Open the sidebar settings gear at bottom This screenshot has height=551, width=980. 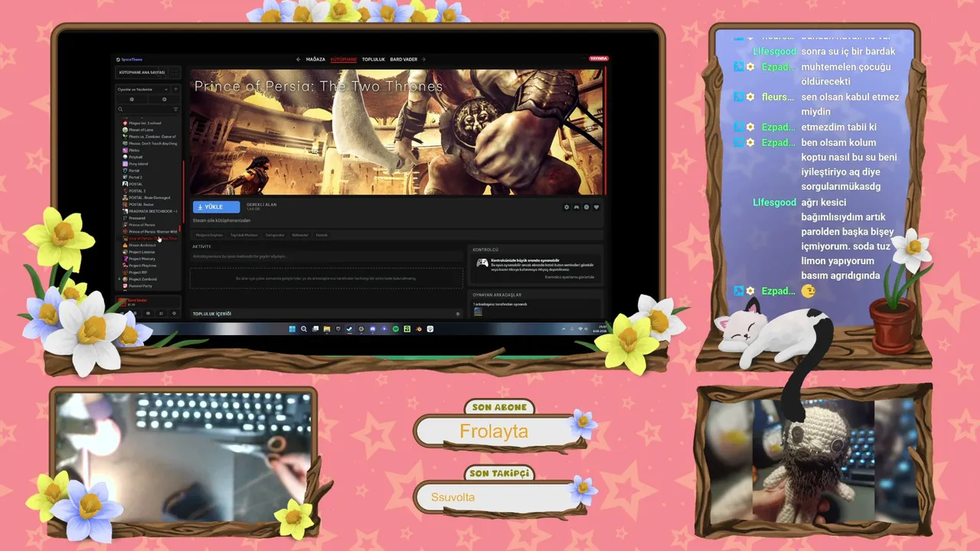(x=174, y=313)
